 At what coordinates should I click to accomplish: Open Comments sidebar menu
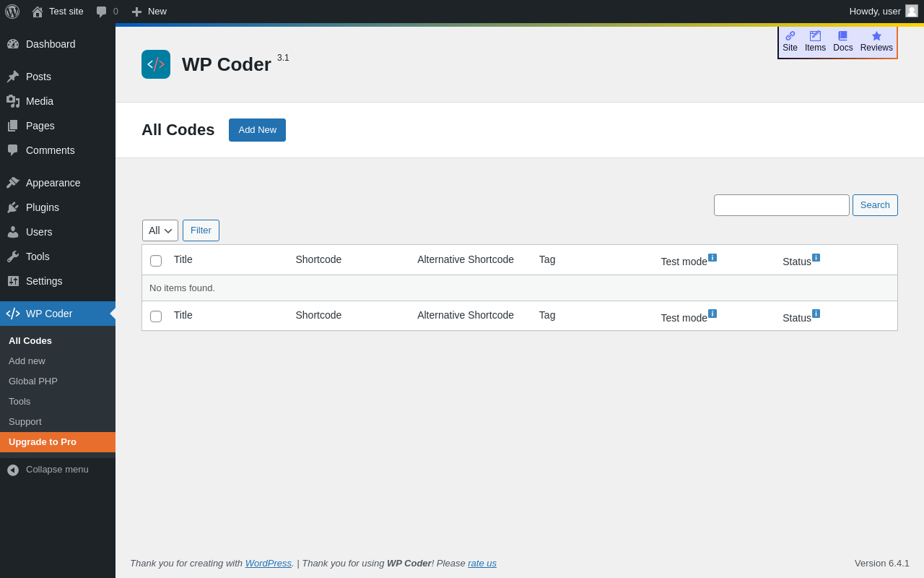point(58,150)
